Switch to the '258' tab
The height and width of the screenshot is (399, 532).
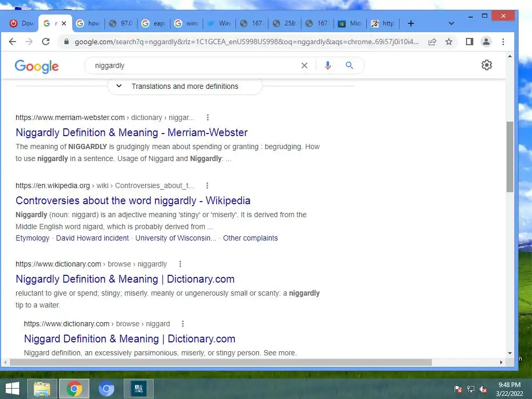click(x=285, y=23)
